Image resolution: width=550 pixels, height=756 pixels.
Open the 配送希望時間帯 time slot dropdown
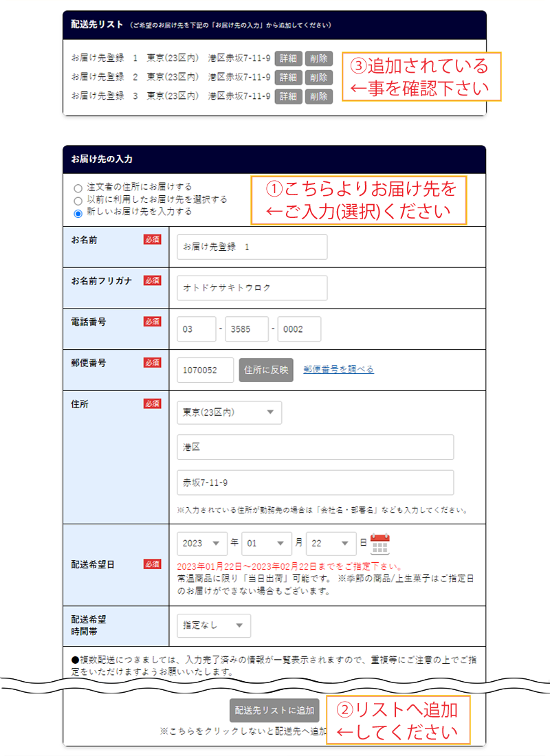pyautogui.click(x=213, y=625)
